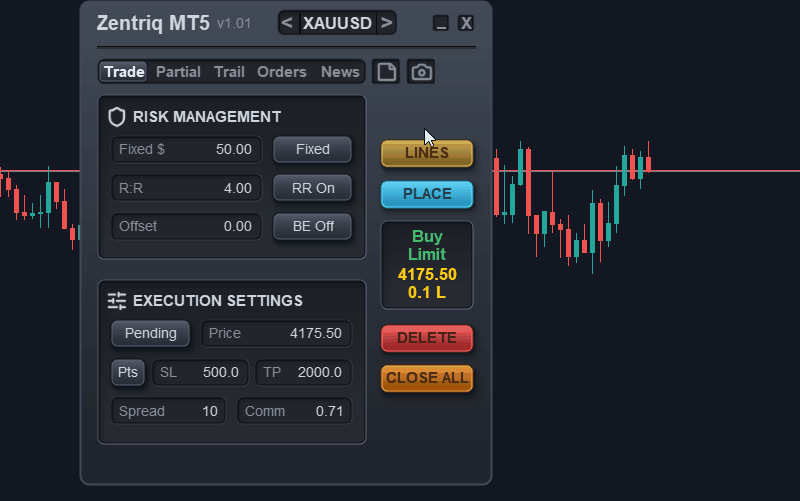Click the RISK MANAGEMENT heading
The height and width of the screenshot is (501, 800).
(207, 117)
